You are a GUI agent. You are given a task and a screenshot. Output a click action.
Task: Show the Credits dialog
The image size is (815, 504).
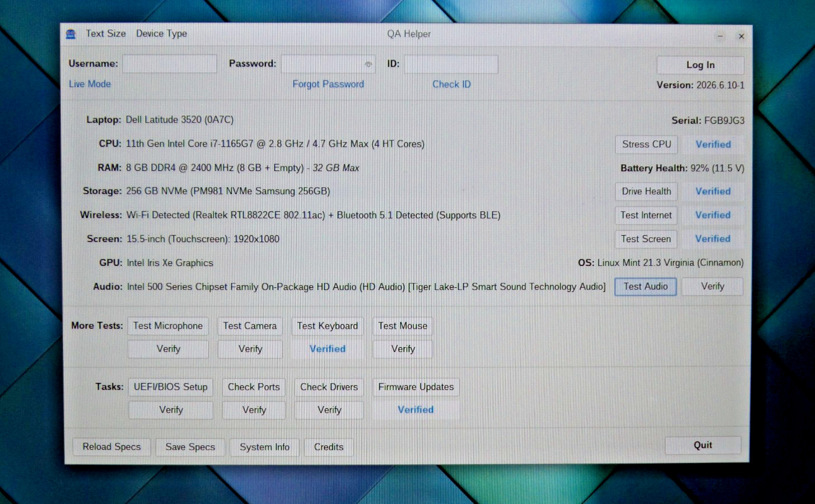(328, 447)
